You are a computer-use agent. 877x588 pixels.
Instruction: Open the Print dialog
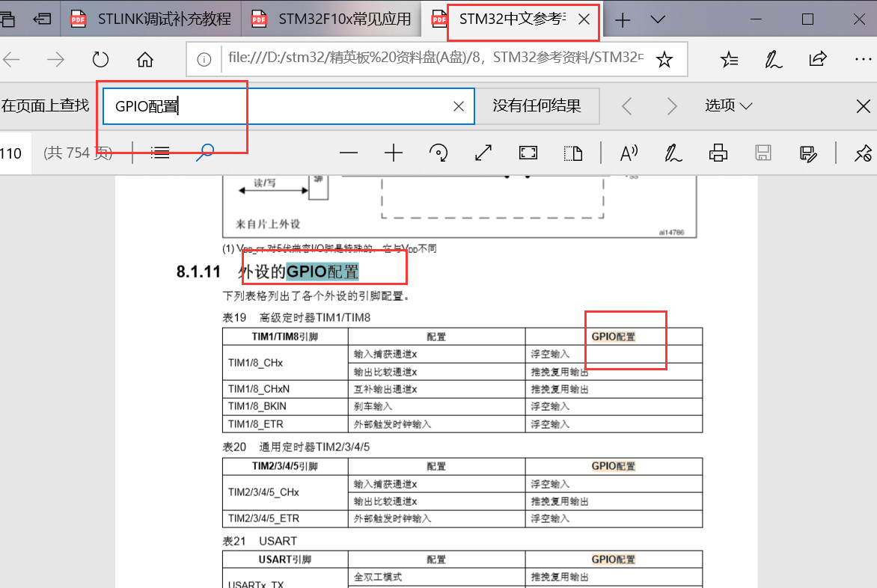coord(718,153)
